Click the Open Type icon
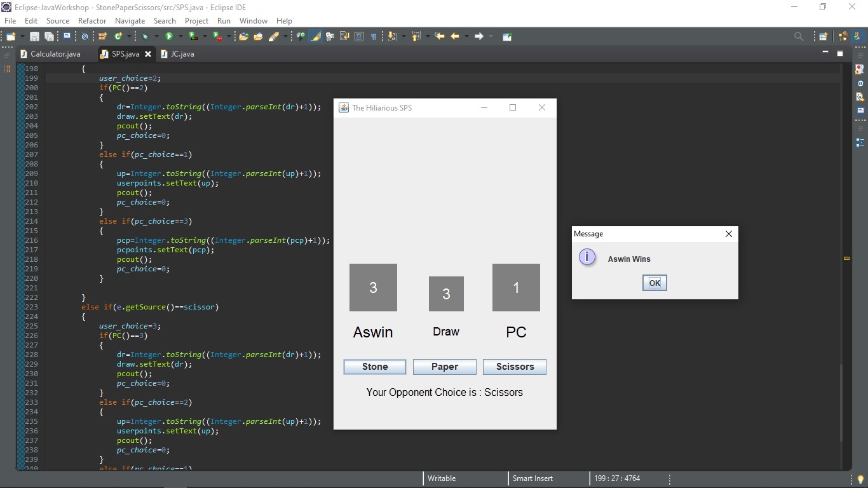The height and width of the screenshot is (488, 868). coord(243,37)
